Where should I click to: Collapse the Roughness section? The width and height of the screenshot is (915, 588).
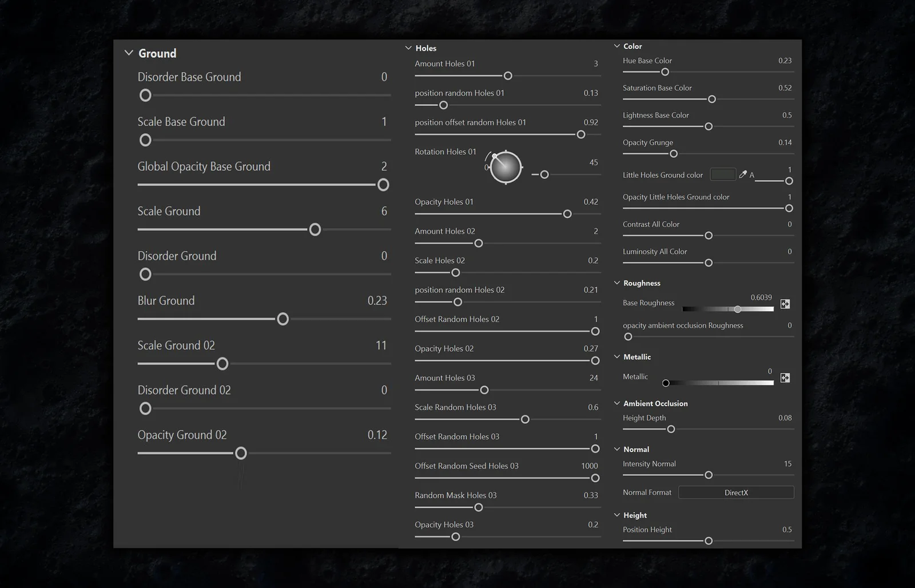[x=617, y=283]
